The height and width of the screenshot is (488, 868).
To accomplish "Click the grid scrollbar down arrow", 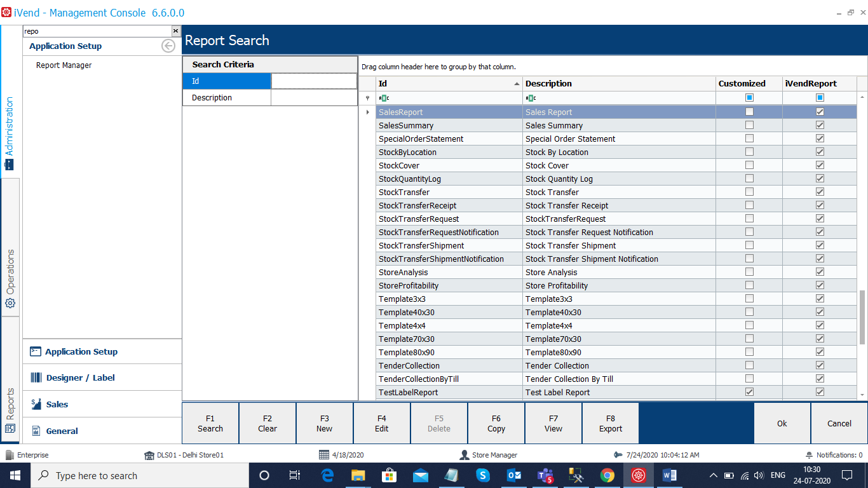I will point(862,395).
